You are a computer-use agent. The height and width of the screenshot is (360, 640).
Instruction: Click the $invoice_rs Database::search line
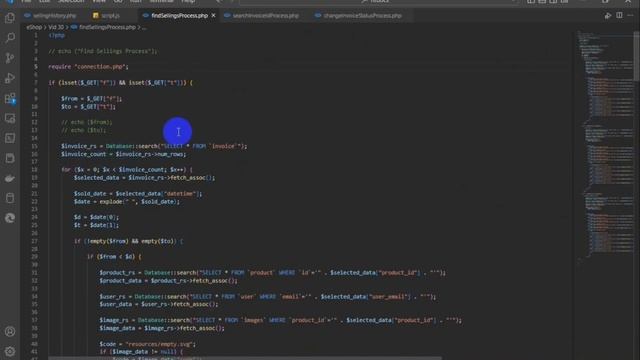[154, 146]
